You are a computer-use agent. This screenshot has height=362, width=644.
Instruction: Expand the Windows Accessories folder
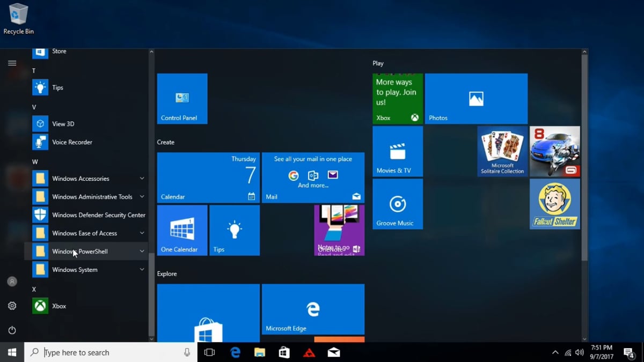80,178
